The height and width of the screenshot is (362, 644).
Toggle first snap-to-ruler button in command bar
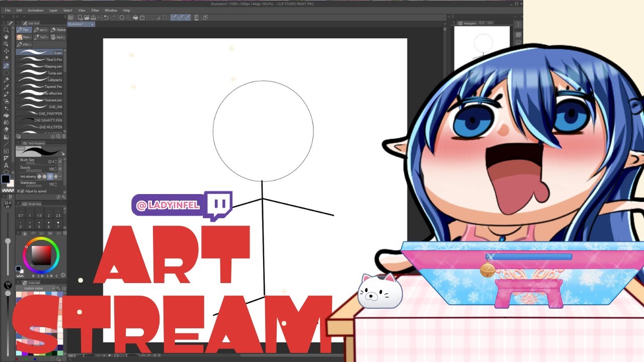pyautogui.click(x=174, y=18)
